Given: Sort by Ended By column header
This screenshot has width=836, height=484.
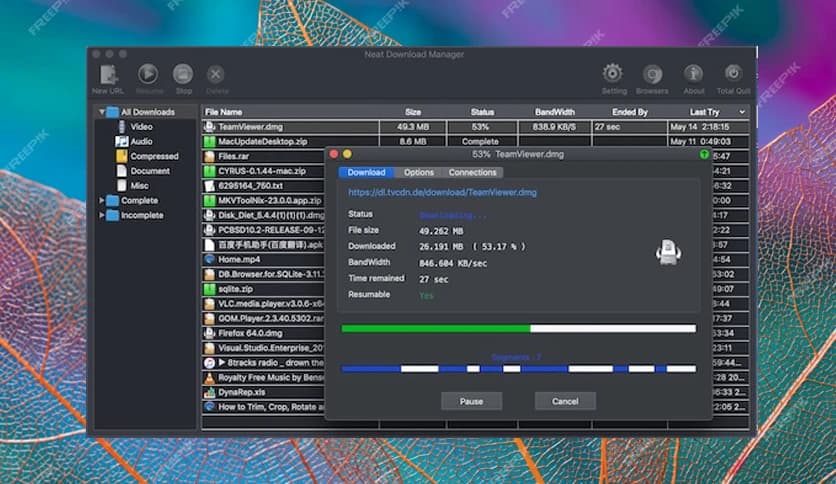Looking at the screenshot, I should (630, 112).
